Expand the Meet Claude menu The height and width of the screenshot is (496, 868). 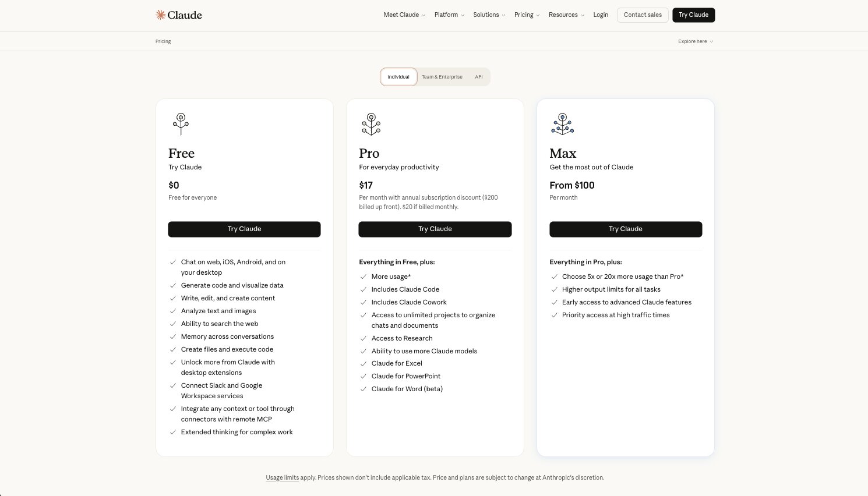[x=404, y=15]
